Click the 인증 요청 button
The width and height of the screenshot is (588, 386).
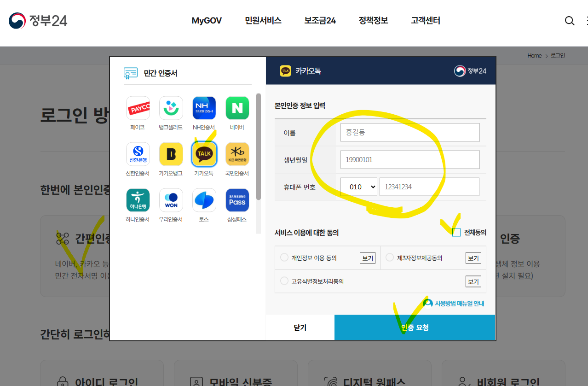click(x=415, y=328)
